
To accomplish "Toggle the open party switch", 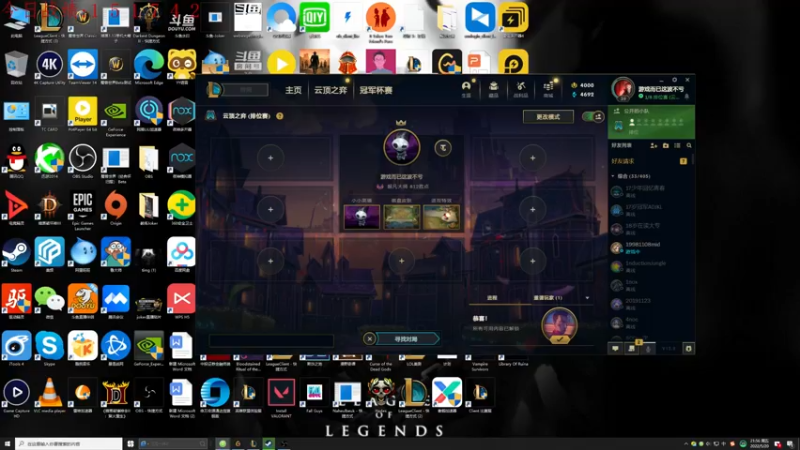I will click(593, 117).
